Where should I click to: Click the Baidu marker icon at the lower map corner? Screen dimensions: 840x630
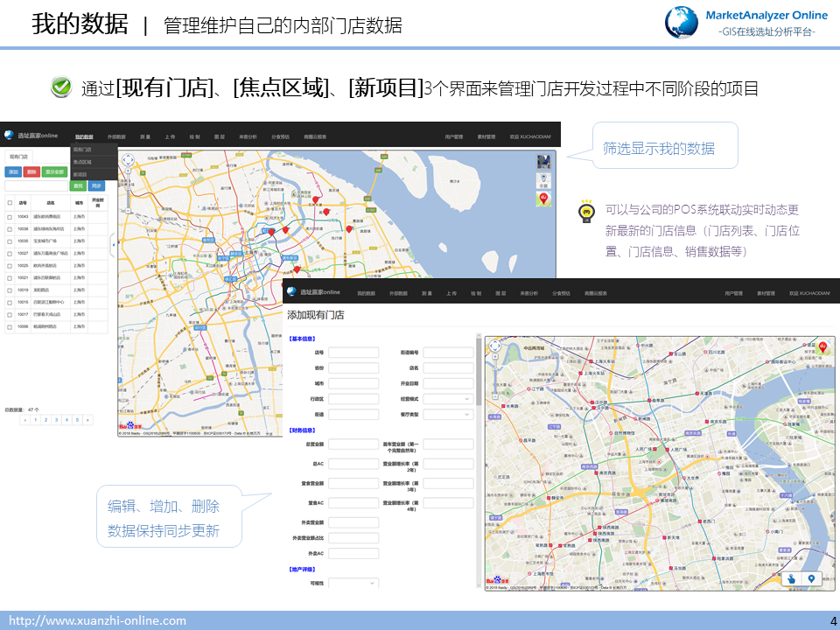click(822, 347)
